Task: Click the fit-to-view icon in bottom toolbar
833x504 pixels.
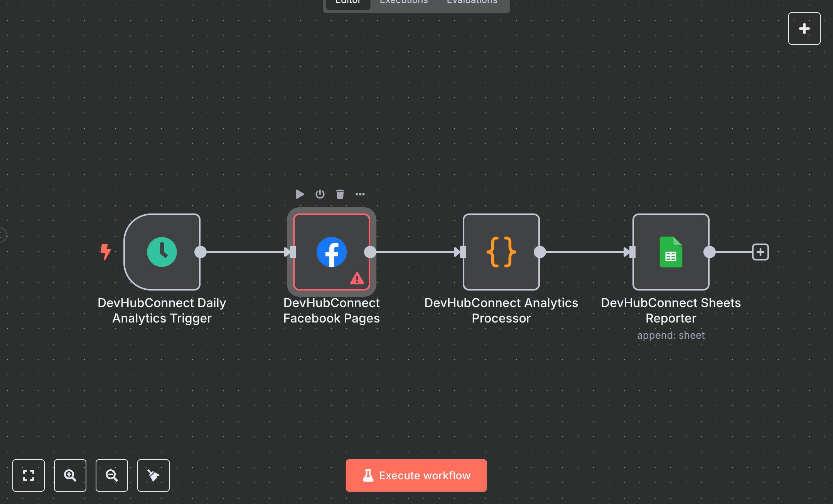Action: (x=29, y=475)
